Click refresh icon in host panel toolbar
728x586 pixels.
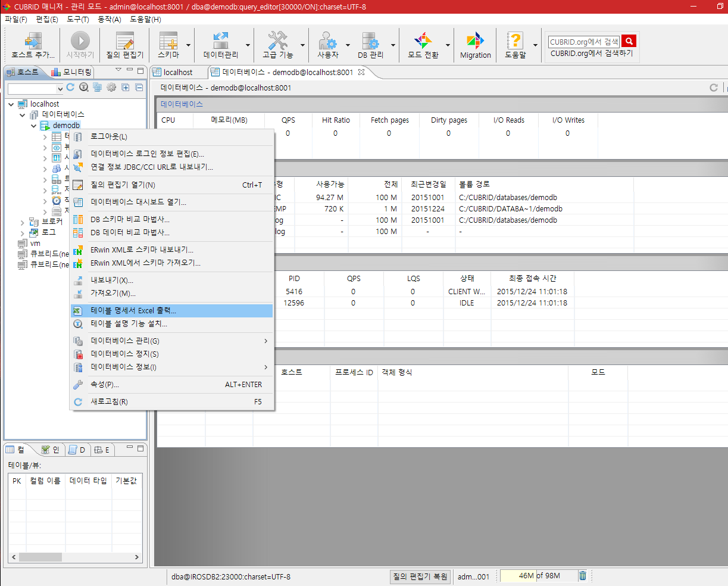click(x=70, y=88)
